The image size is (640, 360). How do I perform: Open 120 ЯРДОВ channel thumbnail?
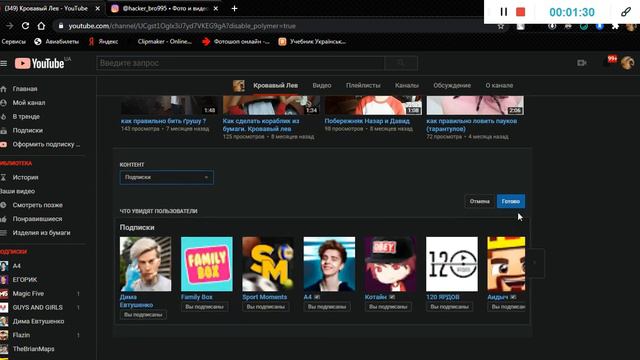click(x=451, y=264)
